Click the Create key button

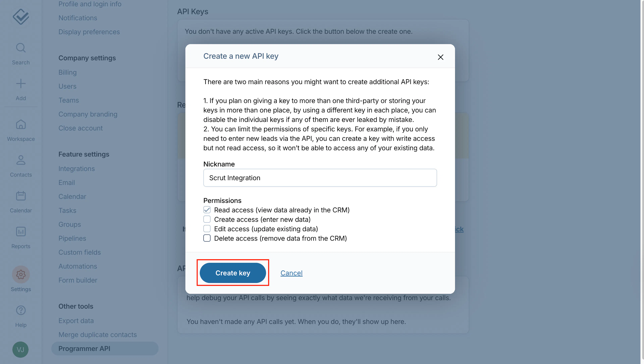[x=233, y=273]
